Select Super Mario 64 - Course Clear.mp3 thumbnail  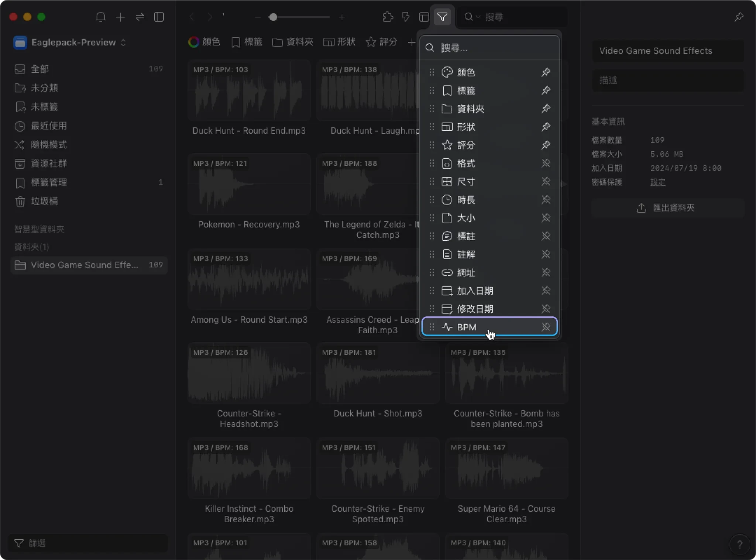(x=506, y=468)
